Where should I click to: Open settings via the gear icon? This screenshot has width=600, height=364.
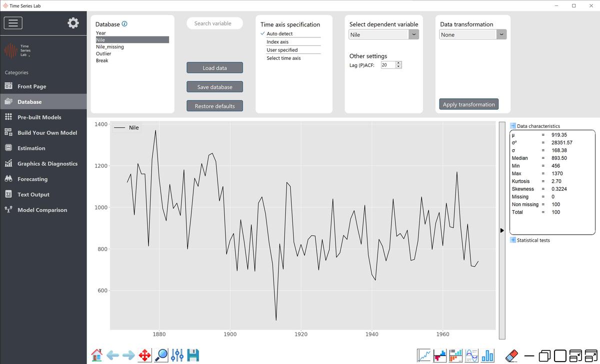tap(73, 23)
